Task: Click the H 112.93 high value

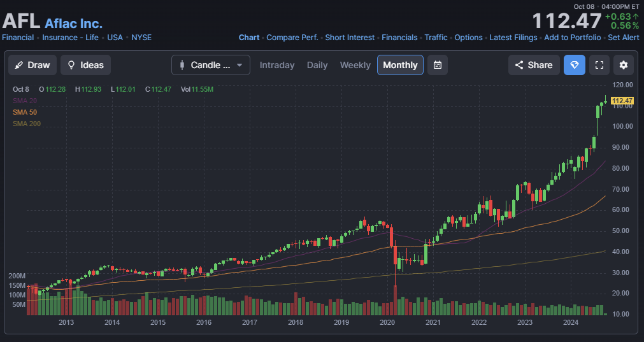Action: (88, 89)
